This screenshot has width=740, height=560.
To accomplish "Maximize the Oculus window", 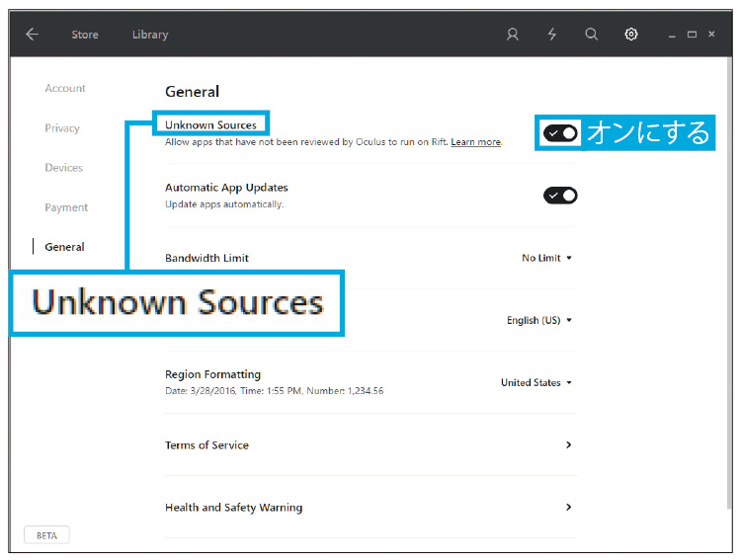I will (692, 35).
